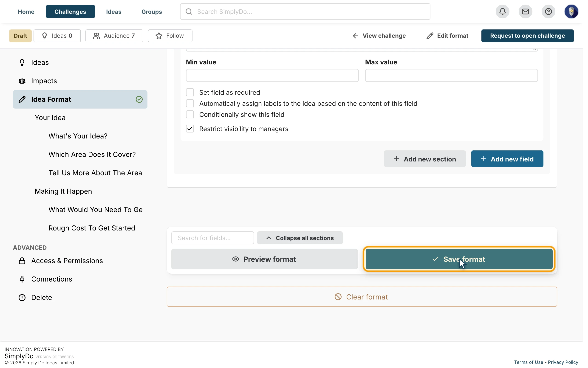Open the help question mark icon

click(x=548, y=11)
